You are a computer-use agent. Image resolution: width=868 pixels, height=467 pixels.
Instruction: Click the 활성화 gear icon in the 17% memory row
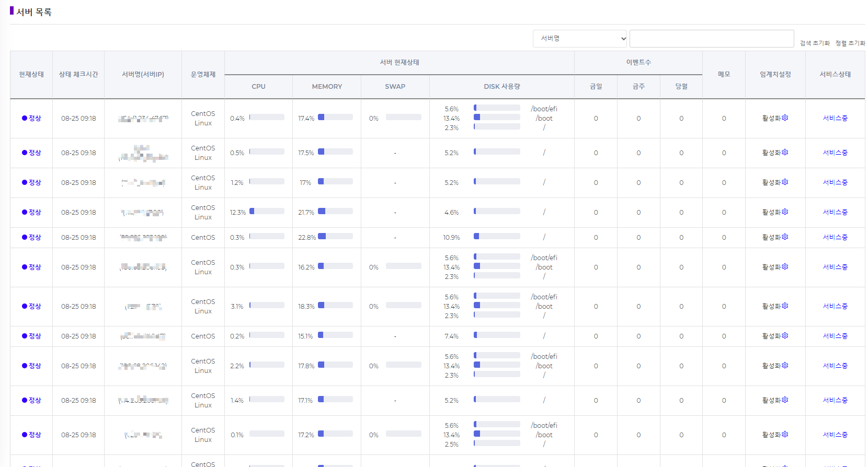pos(785,182)
